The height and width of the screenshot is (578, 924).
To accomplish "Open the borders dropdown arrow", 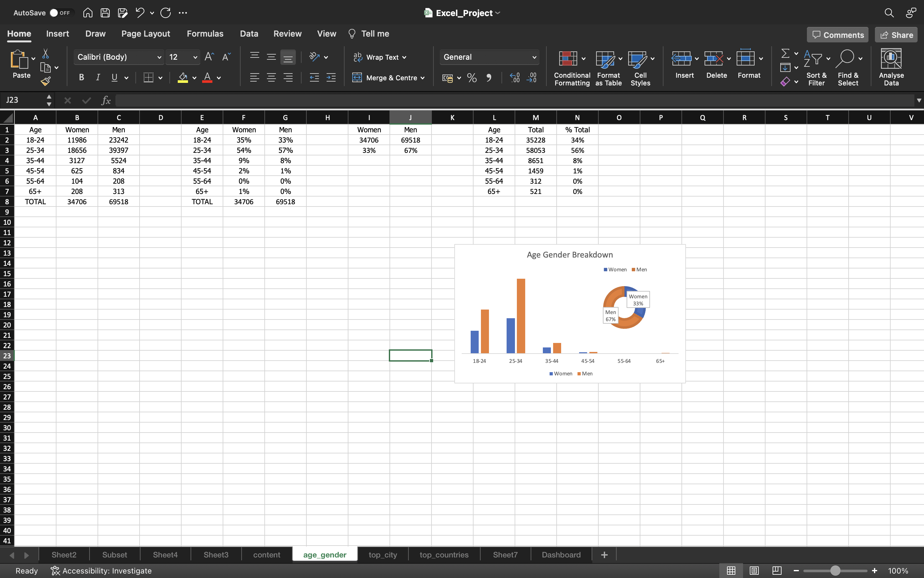I will 160,78.
